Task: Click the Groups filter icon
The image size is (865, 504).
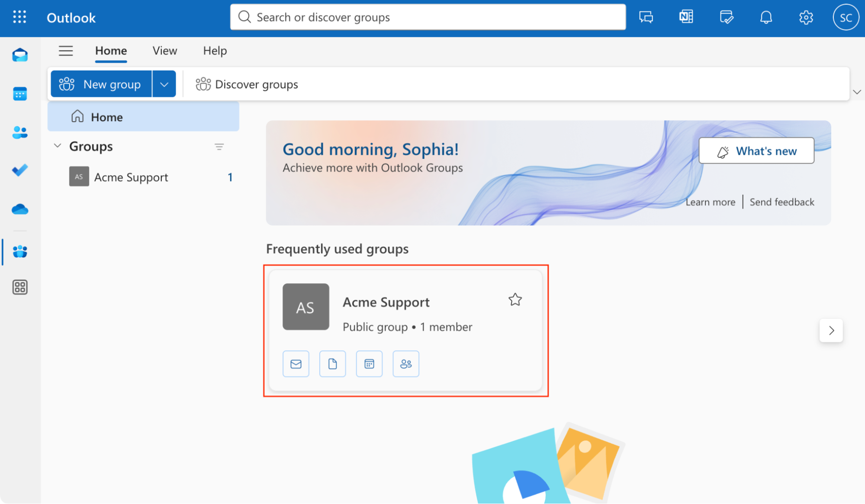Action: click(x=219, y=147)
